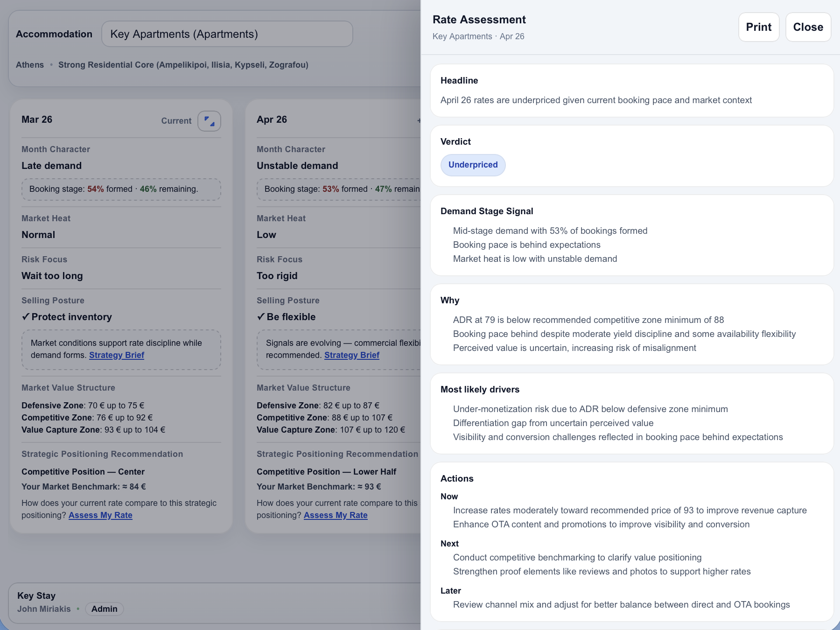The height and width of the screenshot is (630, 840).
Task: Click the John Miriakis user name
Action: coord(44,609)
